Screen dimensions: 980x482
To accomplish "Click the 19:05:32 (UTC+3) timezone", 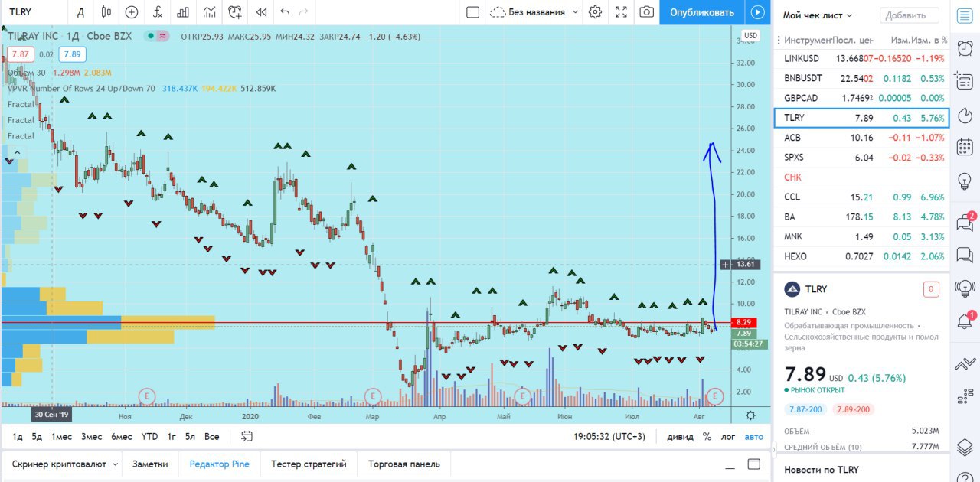I will 609,437.
